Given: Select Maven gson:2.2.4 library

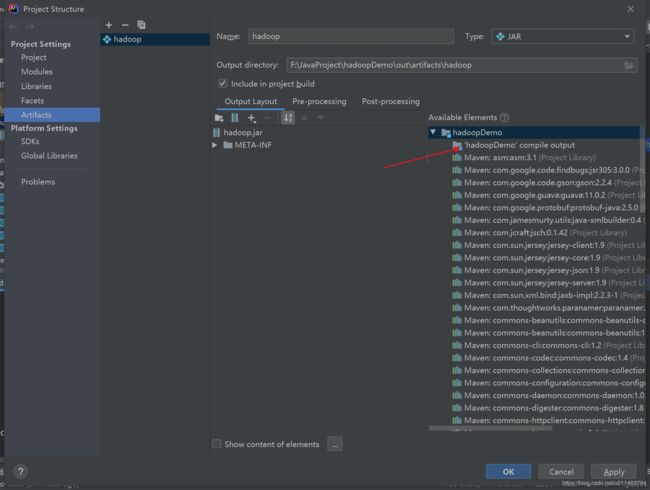Looking at the screenshot, I should tap(548, 182).
